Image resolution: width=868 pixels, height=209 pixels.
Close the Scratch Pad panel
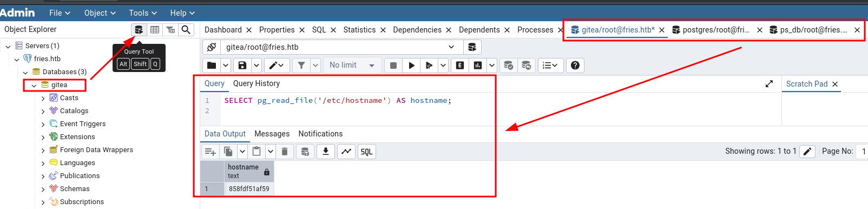pos(835,84)
